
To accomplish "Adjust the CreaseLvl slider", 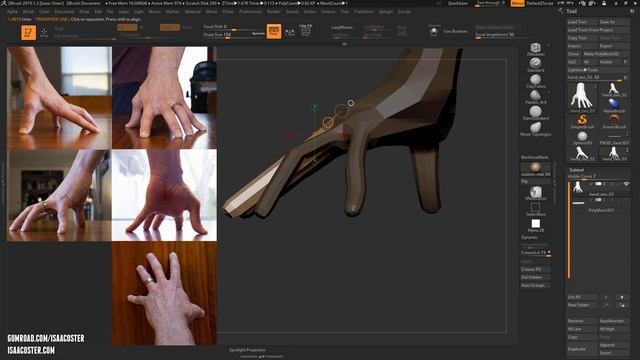I will point(536,253).
